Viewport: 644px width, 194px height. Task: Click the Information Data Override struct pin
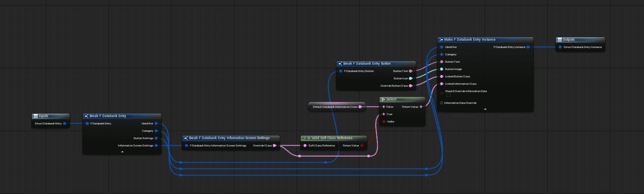(442, 103)
